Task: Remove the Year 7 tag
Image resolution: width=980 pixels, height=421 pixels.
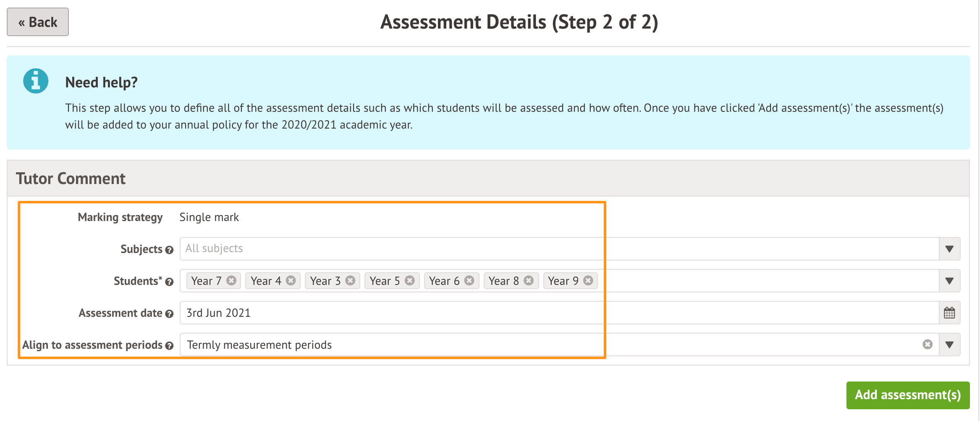Action: click(x=231, y=280)
